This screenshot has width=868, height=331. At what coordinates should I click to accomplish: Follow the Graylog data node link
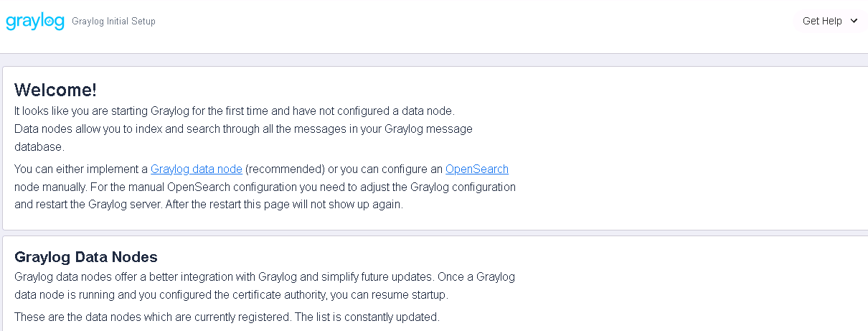click(x=197, y=169)
